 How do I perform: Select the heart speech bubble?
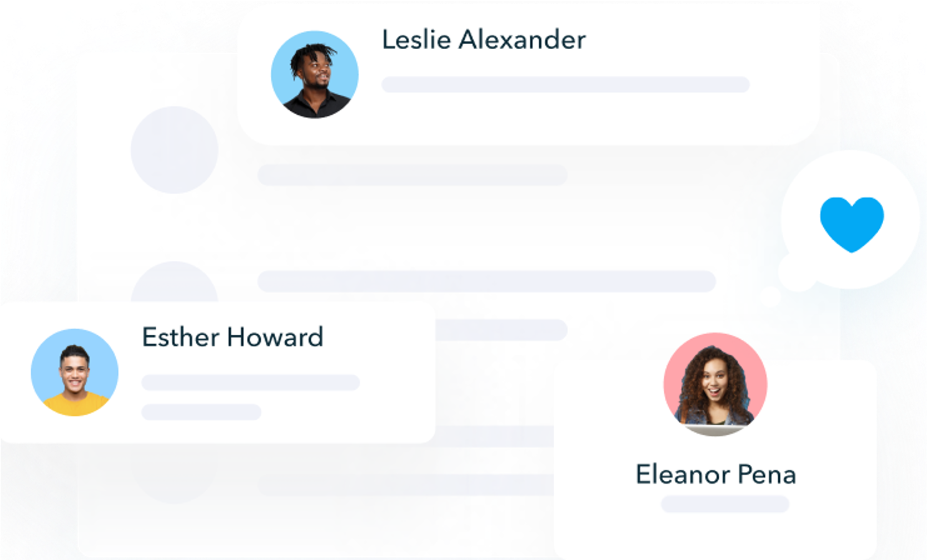click(850, 219)
